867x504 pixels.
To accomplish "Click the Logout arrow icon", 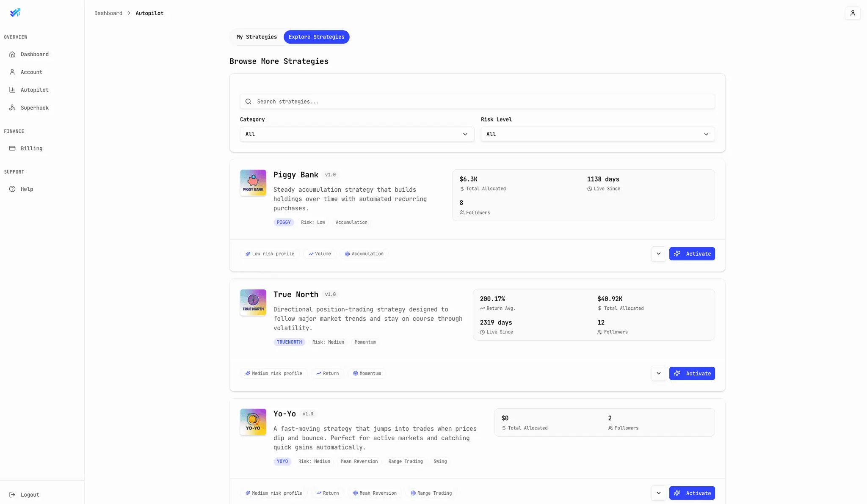I will pyautogui.click(x=12, y=494).
